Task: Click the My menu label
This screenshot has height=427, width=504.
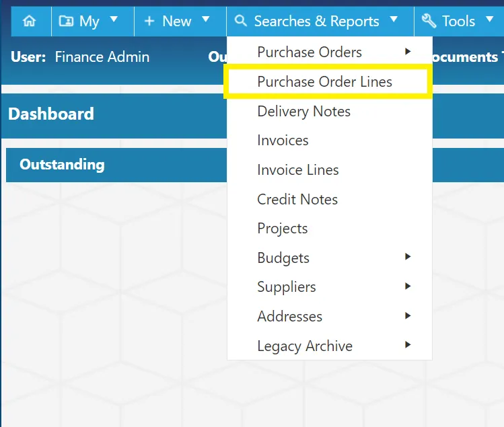Action: click(89, 22)
